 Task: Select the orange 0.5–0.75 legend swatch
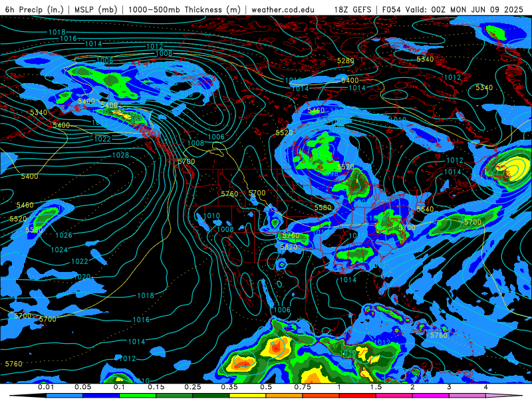coord(285,396)
